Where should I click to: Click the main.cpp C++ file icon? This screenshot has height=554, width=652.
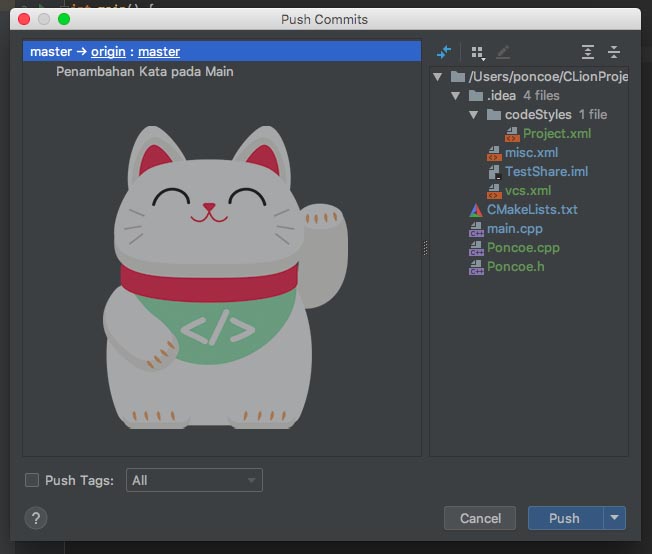pyautogui.click(x=476, y=229)
